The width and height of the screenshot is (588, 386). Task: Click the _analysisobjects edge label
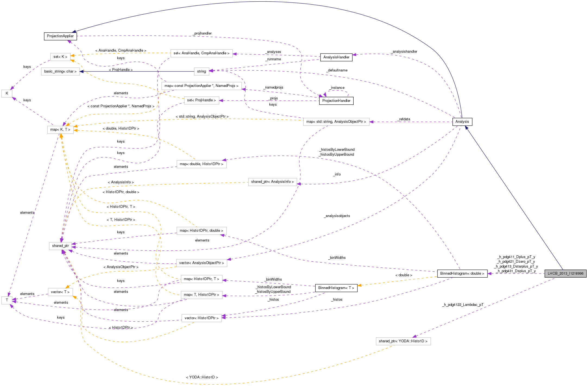coord(337,216)
